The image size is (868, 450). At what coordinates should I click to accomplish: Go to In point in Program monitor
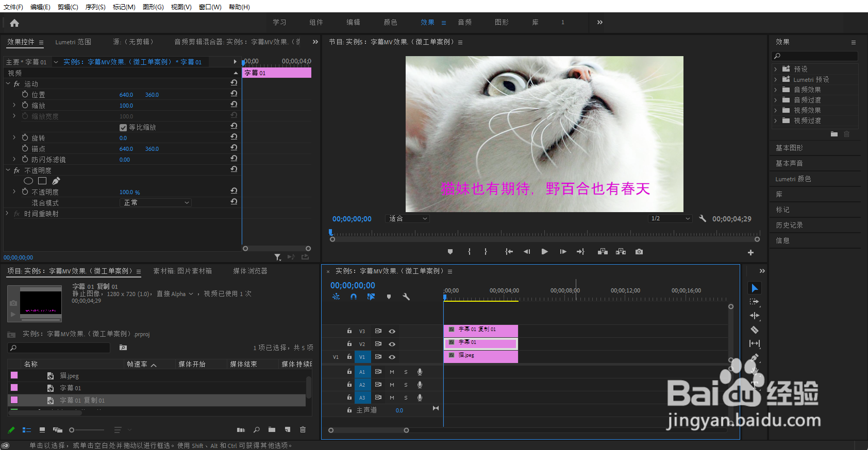coord(509,252)
